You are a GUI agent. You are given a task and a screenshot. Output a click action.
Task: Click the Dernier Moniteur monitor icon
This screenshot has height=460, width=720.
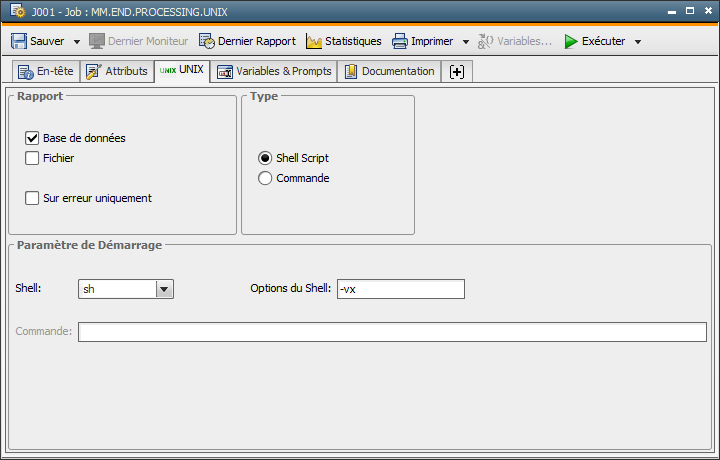[97, 41]
